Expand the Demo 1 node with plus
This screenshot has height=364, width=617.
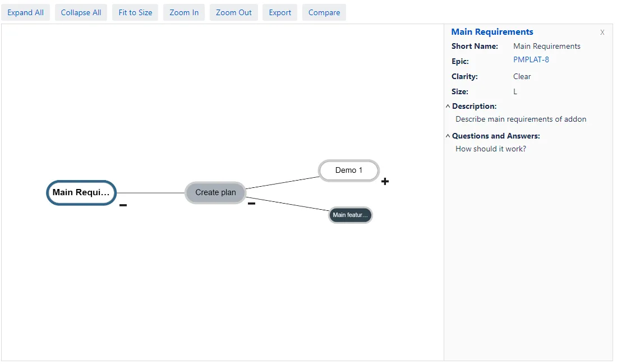tap(385, 181)
